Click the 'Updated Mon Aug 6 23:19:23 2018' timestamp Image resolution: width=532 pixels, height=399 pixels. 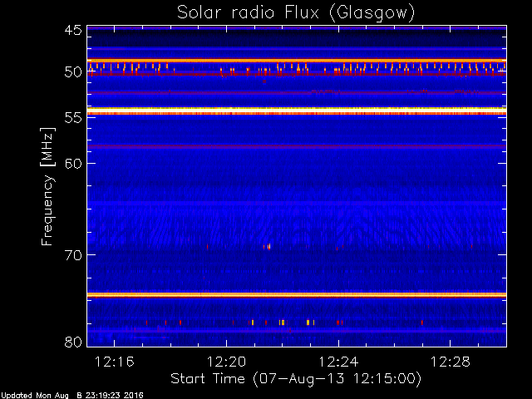(x=72, y=396)
